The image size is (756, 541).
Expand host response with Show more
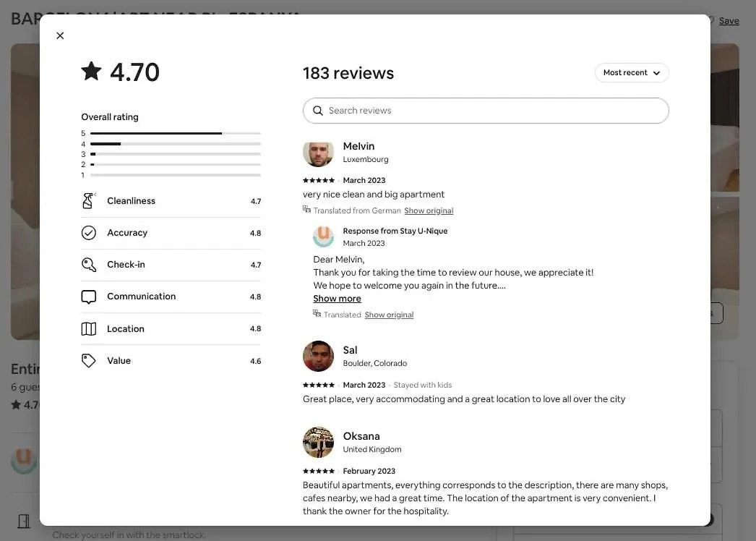(x=337, y=298)
